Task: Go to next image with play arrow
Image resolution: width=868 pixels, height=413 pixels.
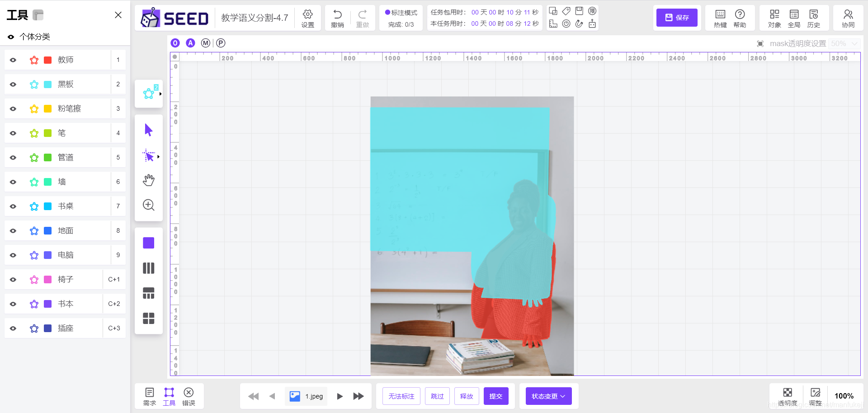Action: 340,396
